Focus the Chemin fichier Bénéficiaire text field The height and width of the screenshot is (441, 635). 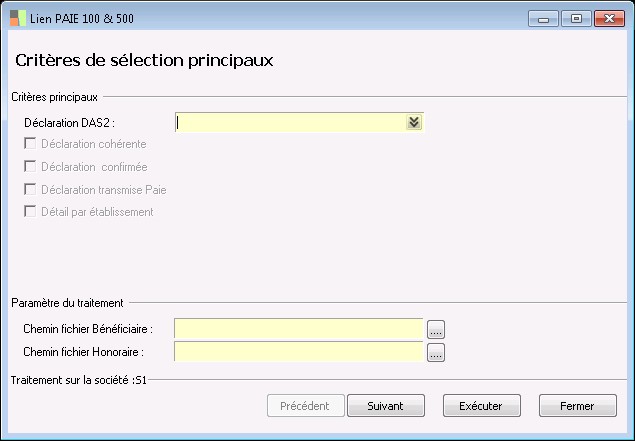298,328
